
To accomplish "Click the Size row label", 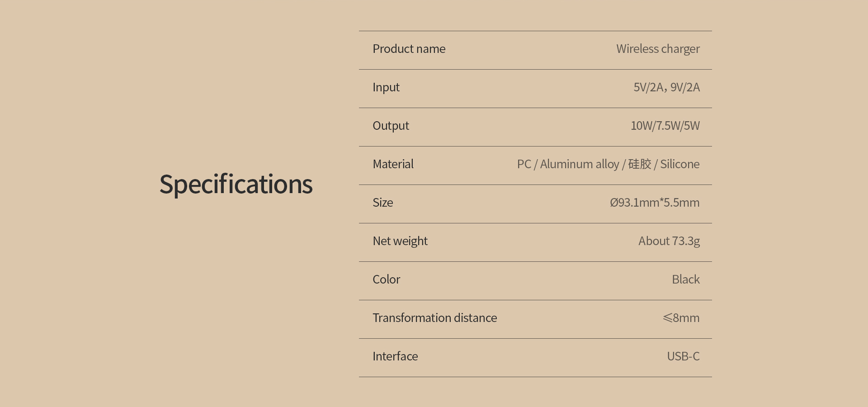I will 382,203.
